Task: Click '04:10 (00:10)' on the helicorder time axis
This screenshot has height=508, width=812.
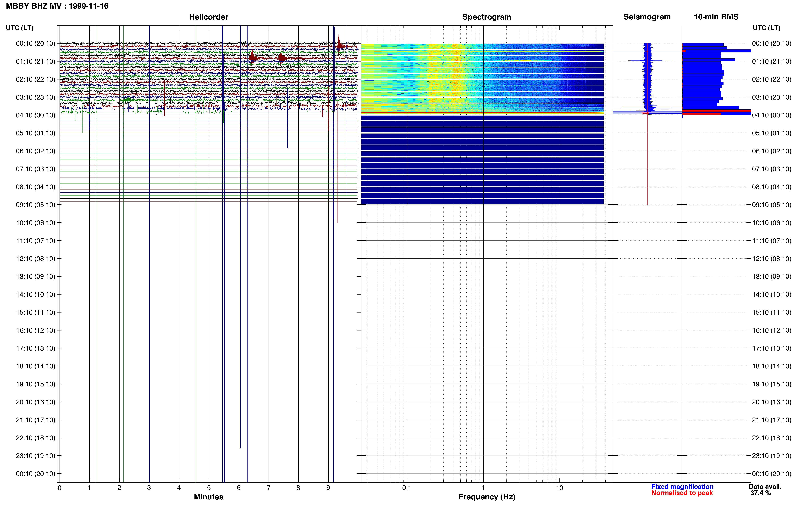Action: [36, 115]
